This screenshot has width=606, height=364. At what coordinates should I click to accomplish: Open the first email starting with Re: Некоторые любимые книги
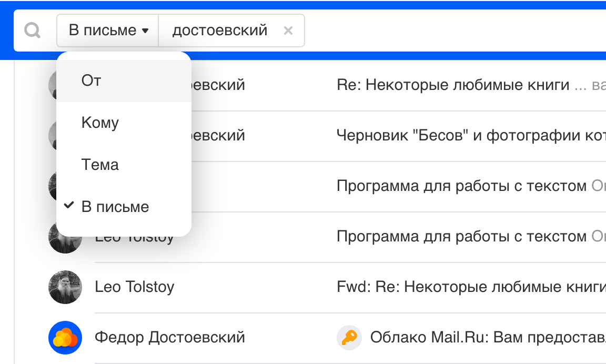pyautogui.click(x=452, y=85)
